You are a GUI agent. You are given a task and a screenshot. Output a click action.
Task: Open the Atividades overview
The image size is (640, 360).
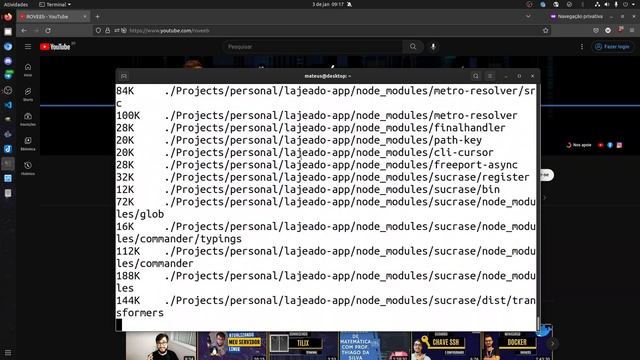coord(16,4)
